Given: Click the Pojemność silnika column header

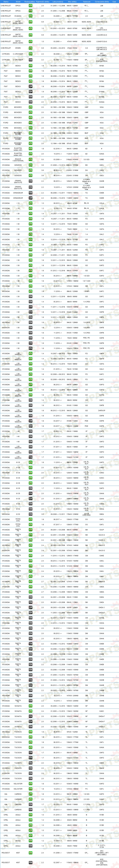Looking at the screenshot, I should (42, 1).
